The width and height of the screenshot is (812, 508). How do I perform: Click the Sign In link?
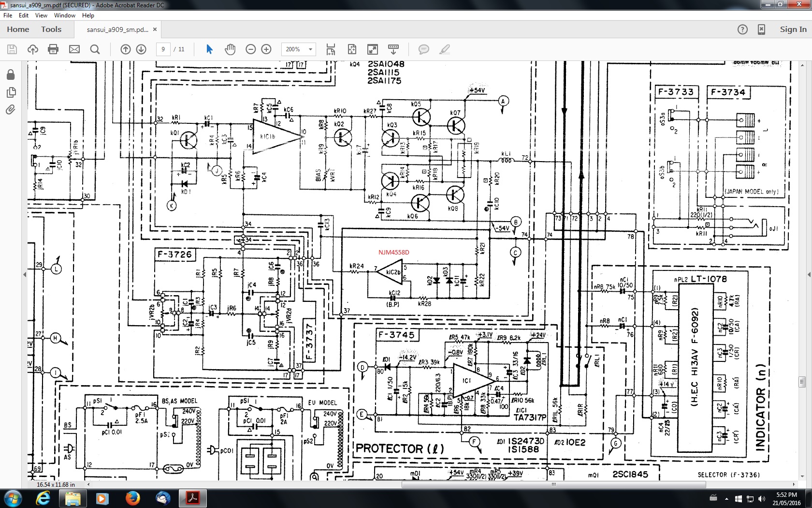click(793, 30)
